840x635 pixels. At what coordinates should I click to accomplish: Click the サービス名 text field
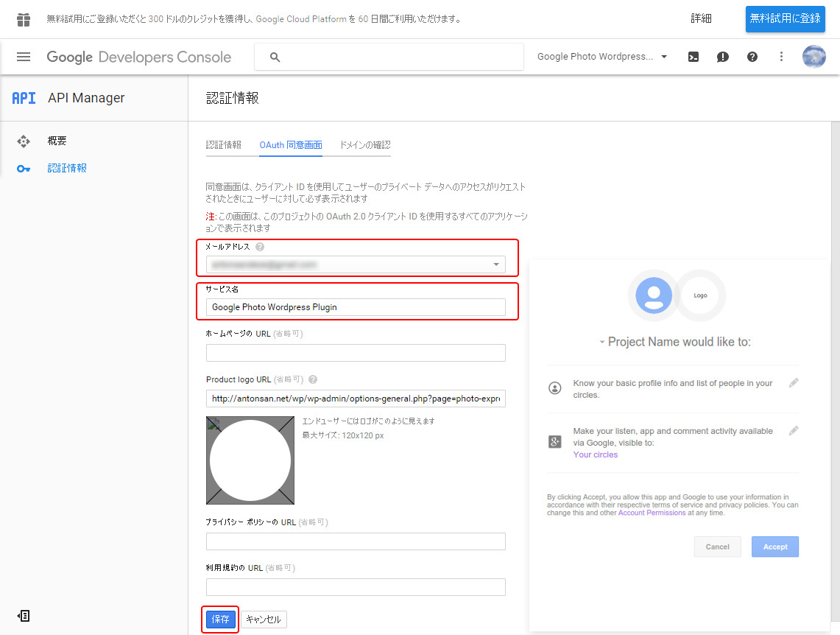point(356,307)
